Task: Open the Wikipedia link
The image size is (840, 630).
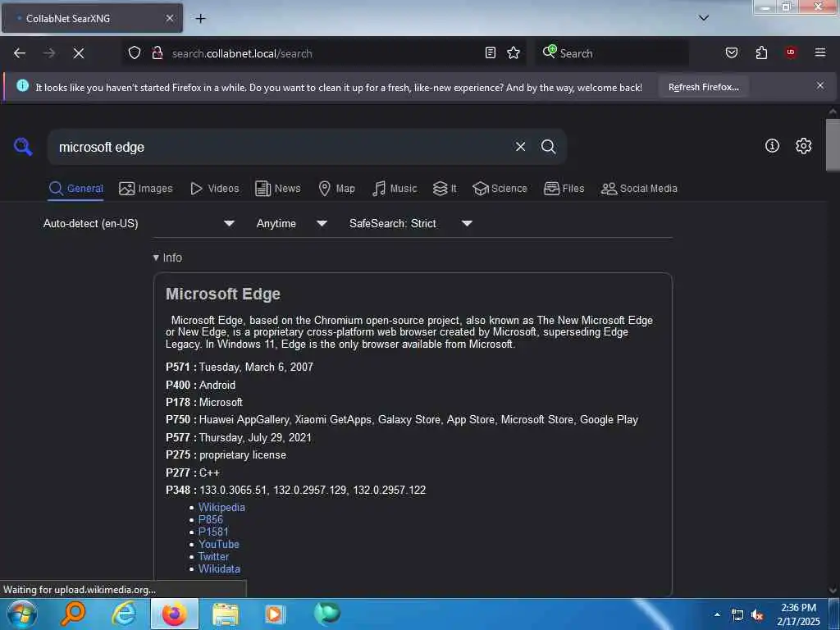Action: (221, 507)
